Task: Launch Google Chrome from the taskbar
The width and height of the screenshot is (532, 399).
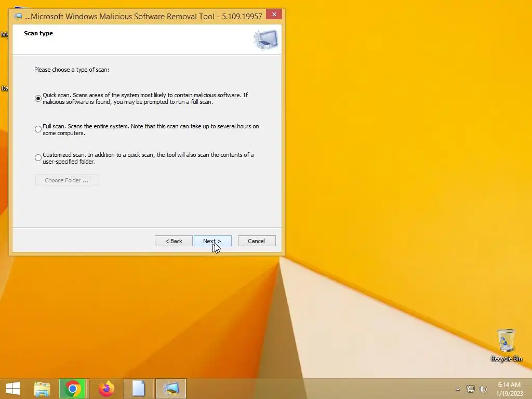Action: [73, 389]
